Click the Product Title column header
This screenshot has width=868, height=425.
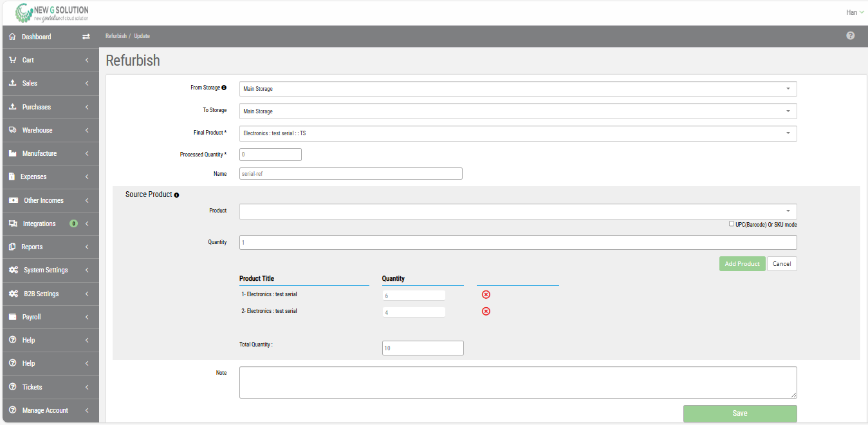point(257,279)
